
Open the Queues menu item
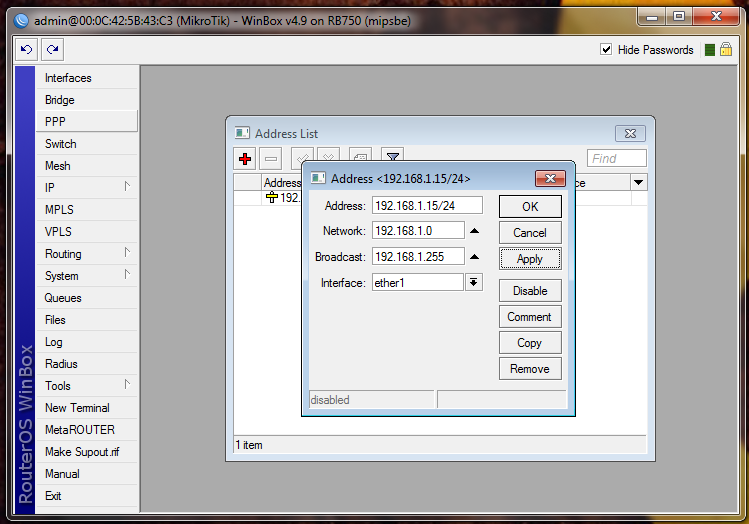coord(86,298)
